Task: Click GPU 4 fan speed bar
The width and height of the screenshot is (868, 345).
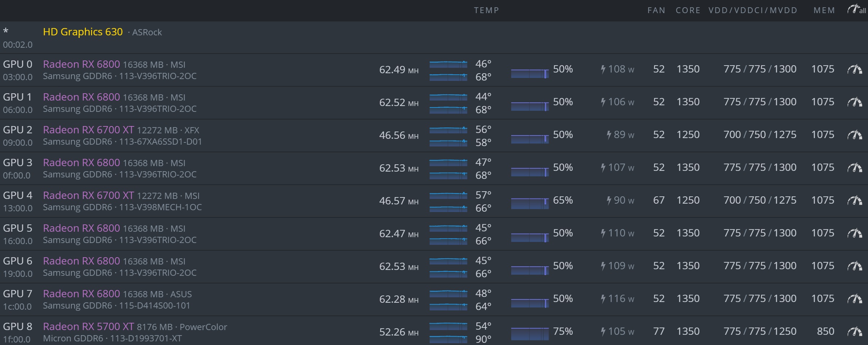Action: (x=530, y=203)
